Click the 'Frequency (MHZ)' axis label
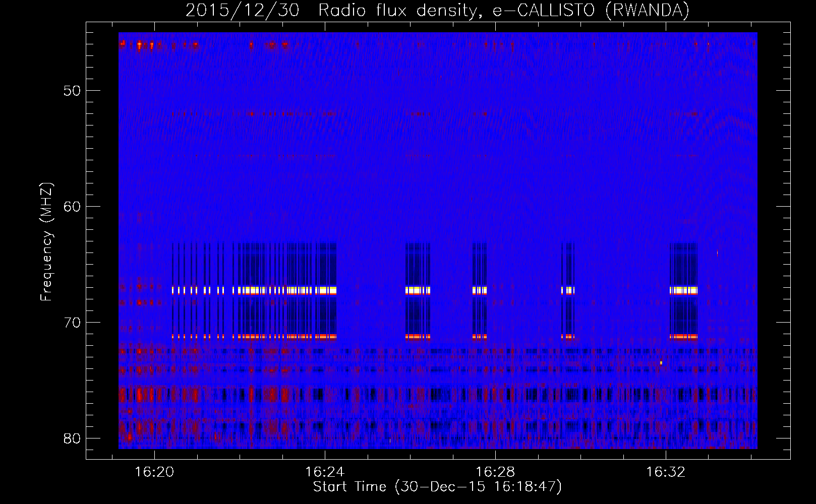The height and width of the screenshot is (504, 816). pyautogui.click(x=46, y=242)
